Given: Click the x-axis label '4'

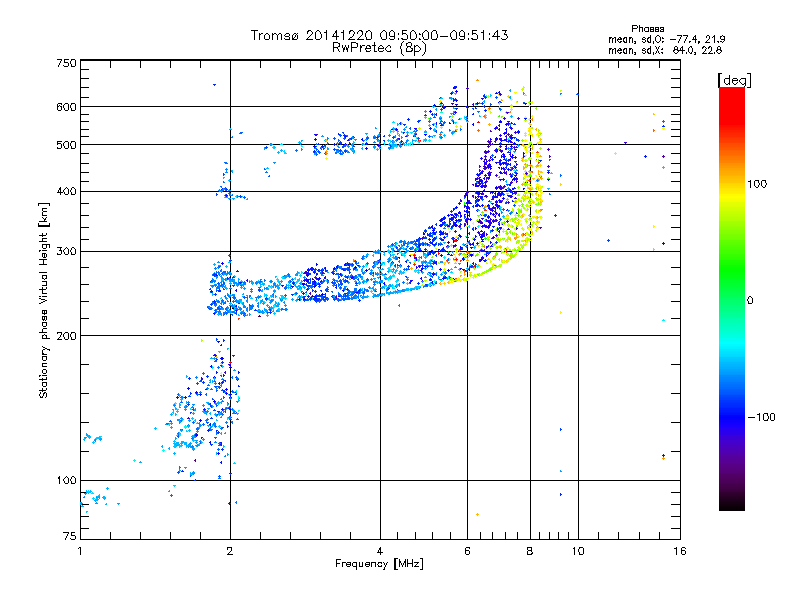Looking at the screenshot, I should point(380,551).
